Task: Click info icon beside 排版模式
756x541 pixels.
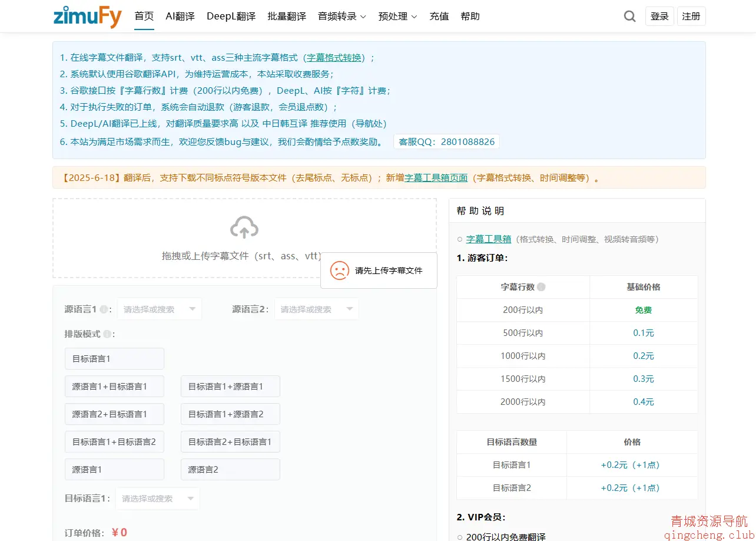Action: tap(107, 334)
